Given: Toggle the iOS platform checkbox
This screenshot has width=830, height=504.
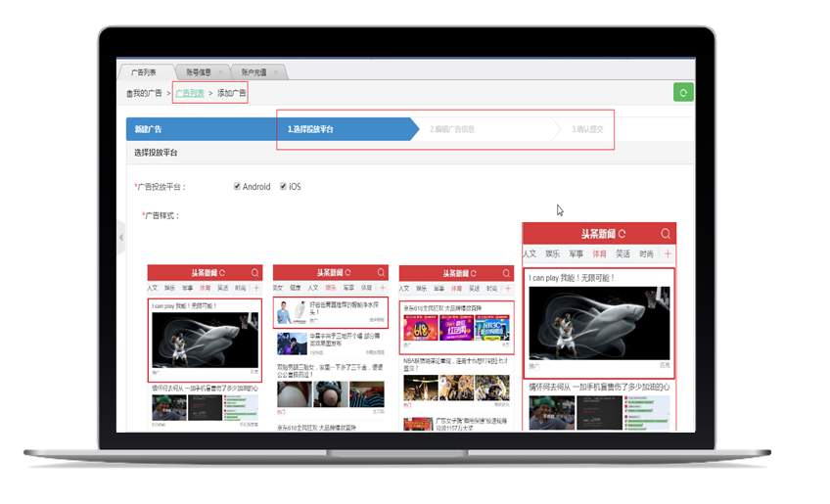Looking at the screenshot, I should point(283,186).
